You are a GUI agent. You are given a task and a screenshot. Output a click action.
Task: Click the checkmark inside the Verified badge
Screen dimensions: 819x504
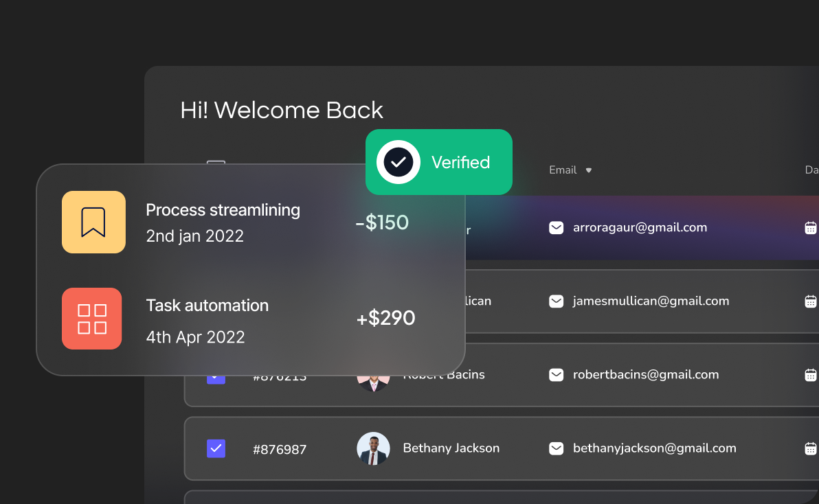[398, 162]
